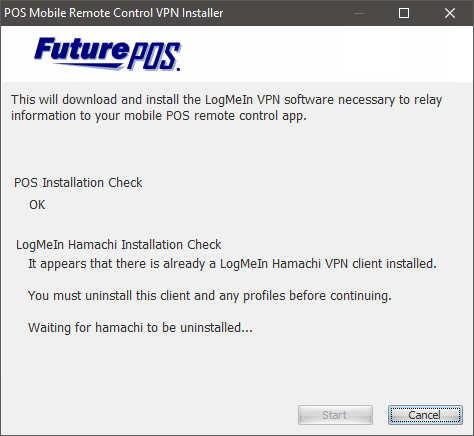The height and width of the screenshot is (436, 474).
Task: Minimize the installer window
Action: (x=359, y=13)
